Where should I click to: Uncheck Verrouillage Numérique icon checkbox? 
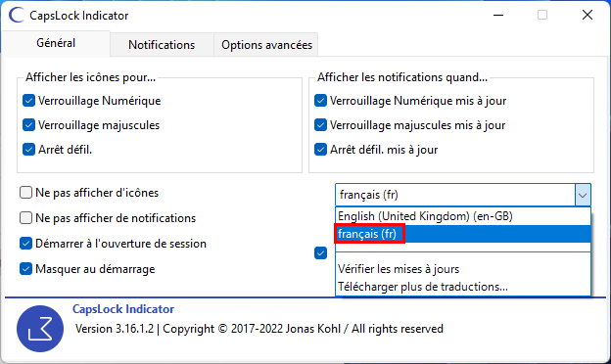point(28,101)
